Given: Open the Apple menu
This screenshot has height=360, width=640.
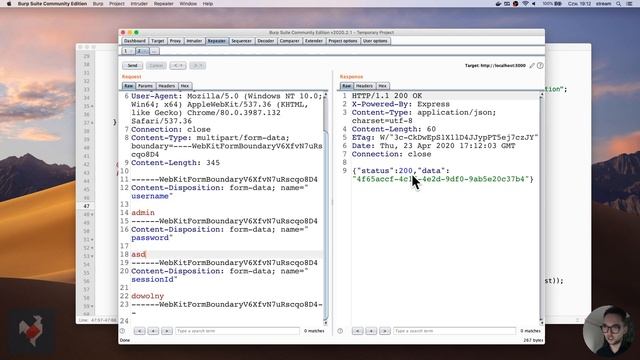Looking at the screenshot, I should tap(9, 4).
